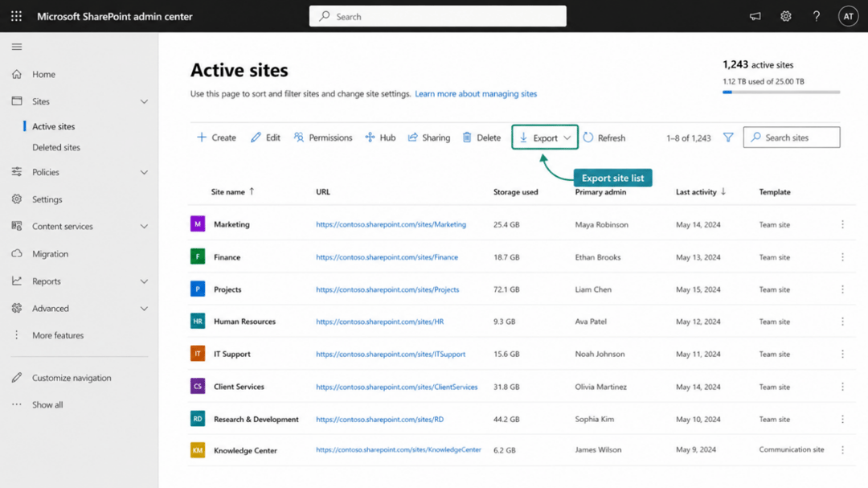Screen dimensions: 868x488
Task: Click the IT Support site icon
Action: (x=198, y=354)
